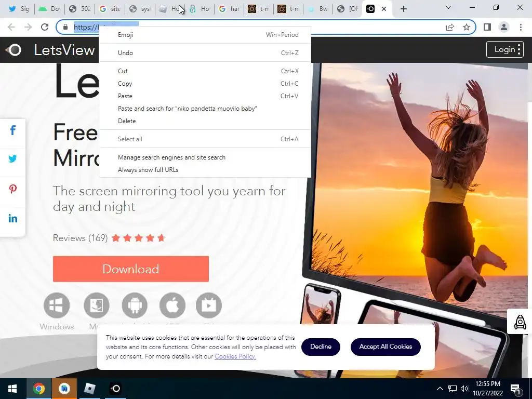
Task: Click the orange Download button
Action: (x=130, y=269)
